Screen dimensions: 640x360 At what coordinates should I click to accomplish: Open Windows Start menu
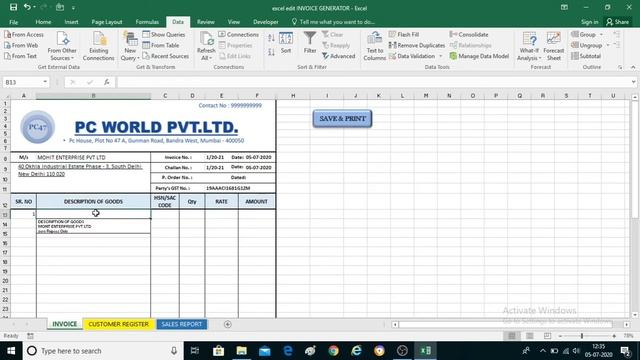(x=11, y=351)
